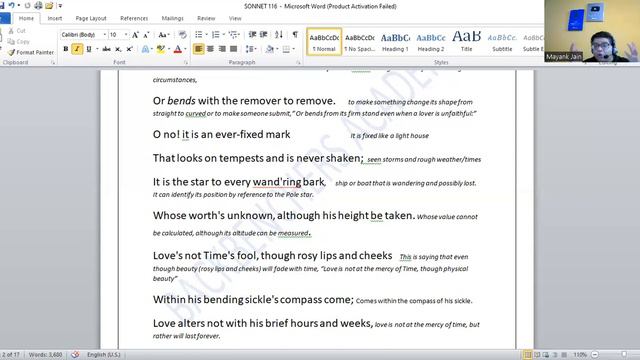Select Center alignment
Screen dimensions: 640x360
(210, 49)
